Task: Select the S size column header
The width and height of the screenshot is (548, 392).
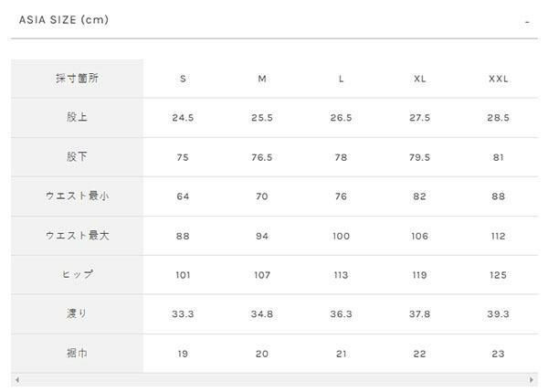Action: pos(183,79)
